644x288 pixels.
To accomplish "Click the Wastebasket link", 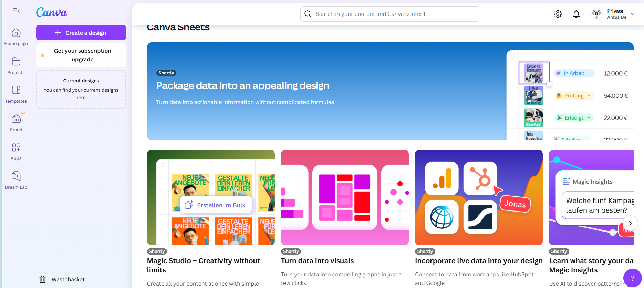I will pos(68,279).
